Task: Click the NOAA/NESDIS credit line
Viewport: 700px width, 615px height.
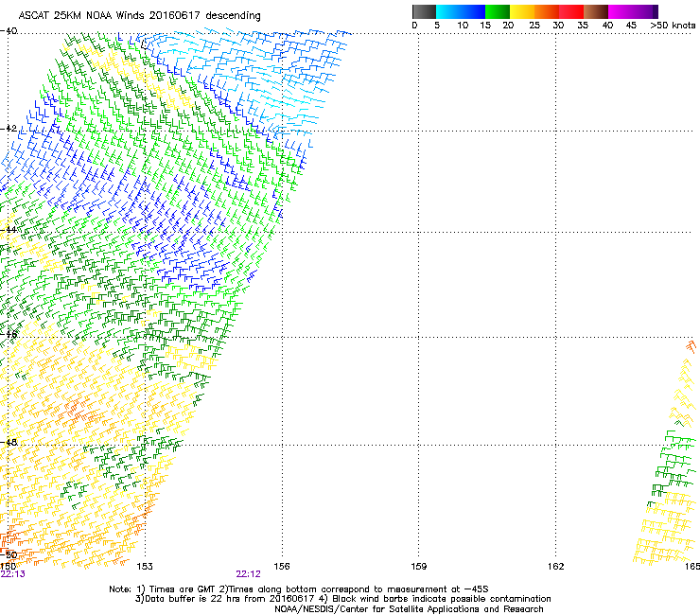Action: (409, 609)
